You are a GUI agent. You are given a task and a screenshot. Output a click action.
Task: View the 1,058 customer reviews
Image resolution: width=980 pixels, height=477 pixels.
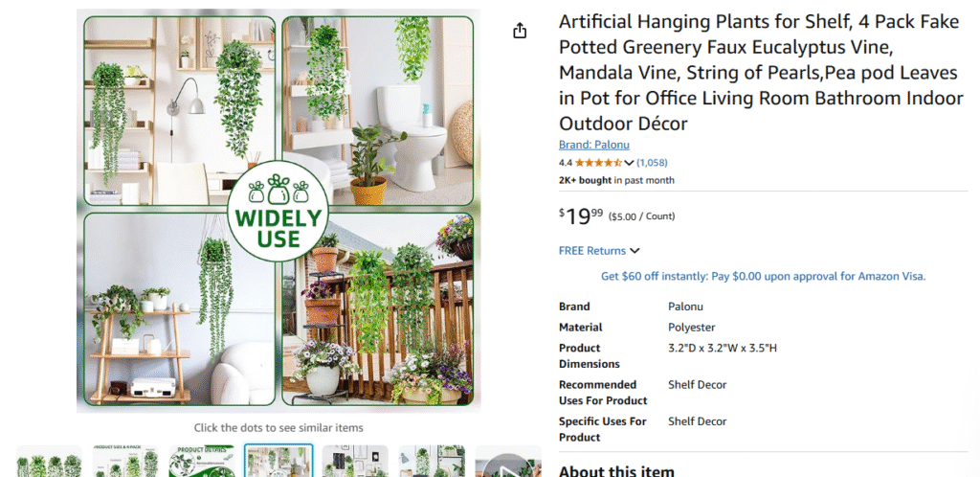(x=652, y=163)
